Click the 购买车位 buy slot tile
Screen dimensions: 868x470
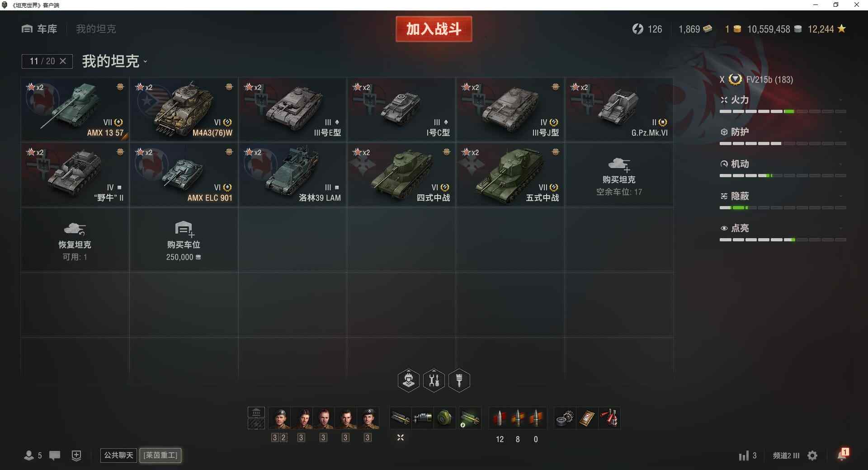(184, 240)
